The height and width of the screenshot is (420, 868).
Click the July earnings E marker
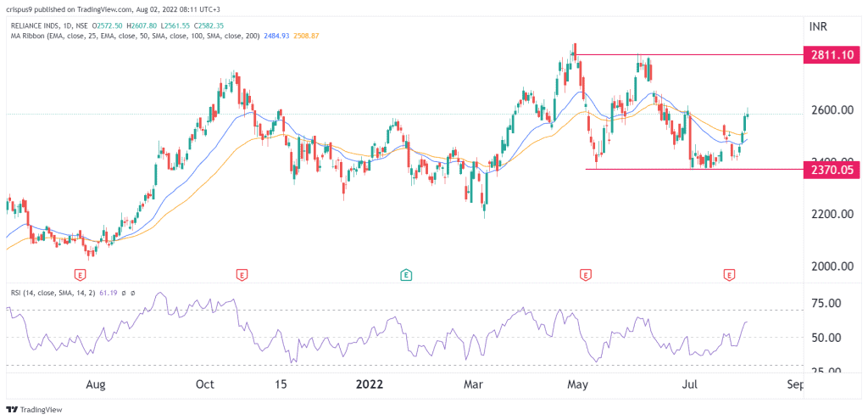click(730, 274)
